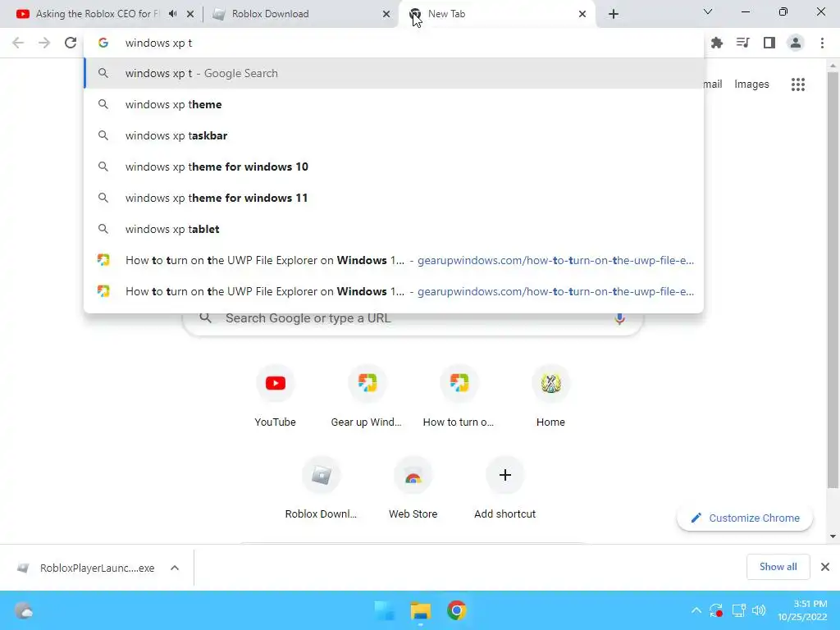The image size is (840, 630).
Task: Close the downloads bar
Action: [825, 567]
